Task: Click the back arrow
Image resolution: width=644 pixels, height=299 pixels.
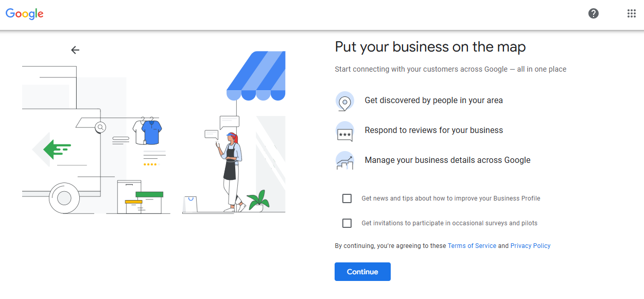Action: coord(75,50)
